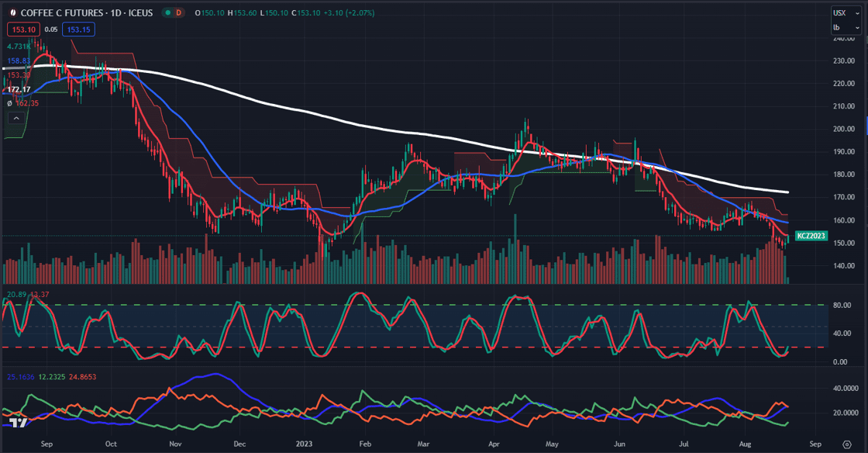Click the +3.10 (+2.07%) change value
This screenshot has width=868, height=453.
[349, 12]
